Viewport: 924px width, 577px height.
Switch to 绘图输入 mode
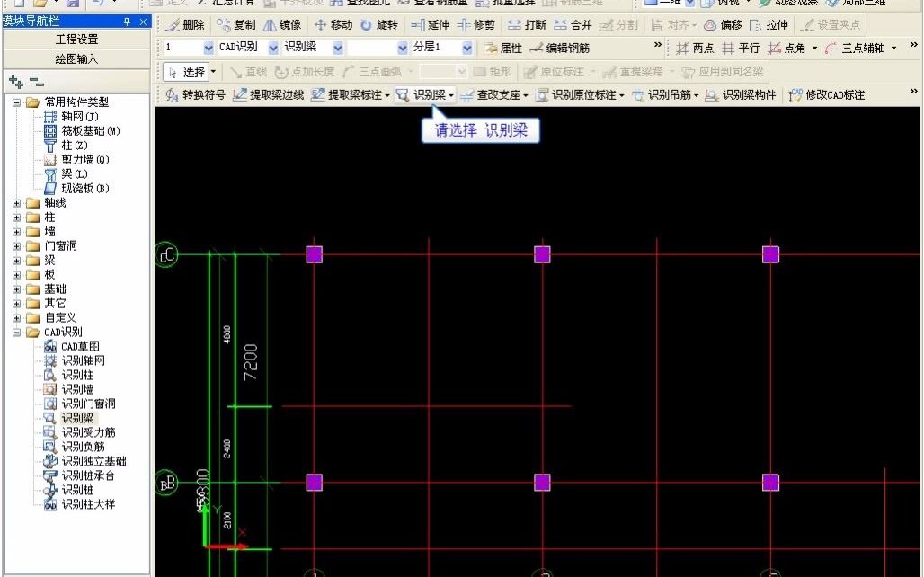[x=76, y=59]
